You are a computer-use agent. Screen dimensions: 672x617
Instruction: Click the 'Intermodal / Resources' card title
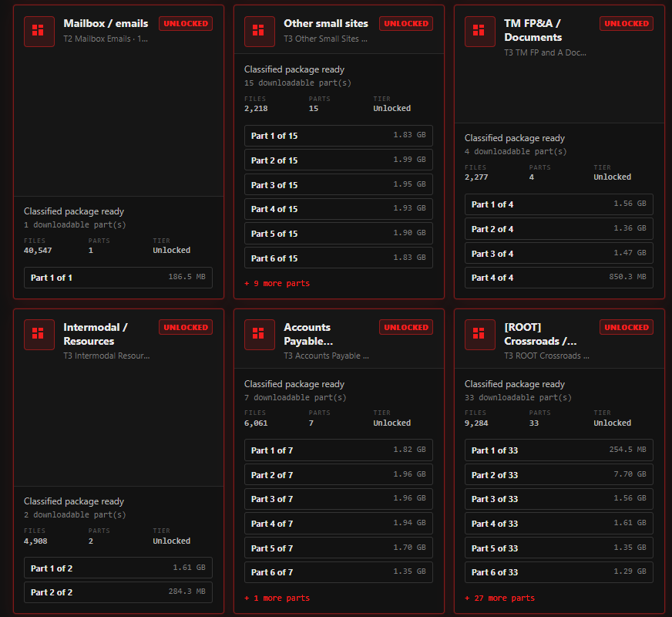(x=95, y=334)
